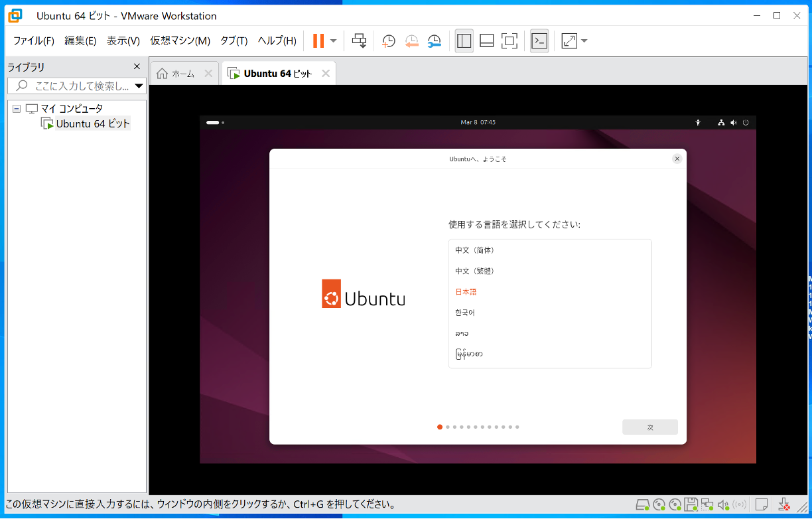812x519 pixels.
Task: Select 한국어 language option
Action: point(550,312)
